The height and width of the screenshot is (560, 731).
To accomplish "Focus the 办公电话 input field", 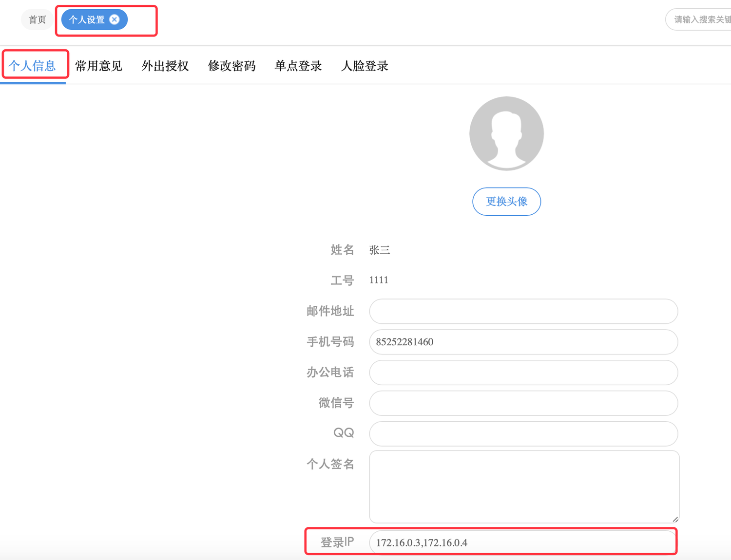I will 523,373.
